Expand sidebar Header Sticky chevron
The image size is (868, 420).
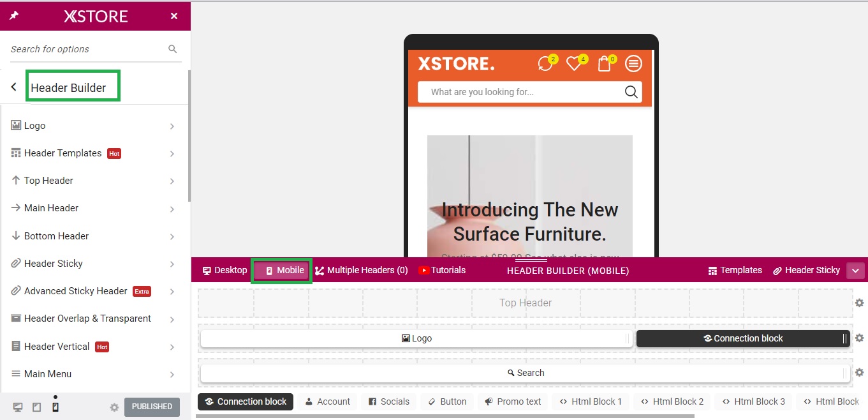point(172,264)
